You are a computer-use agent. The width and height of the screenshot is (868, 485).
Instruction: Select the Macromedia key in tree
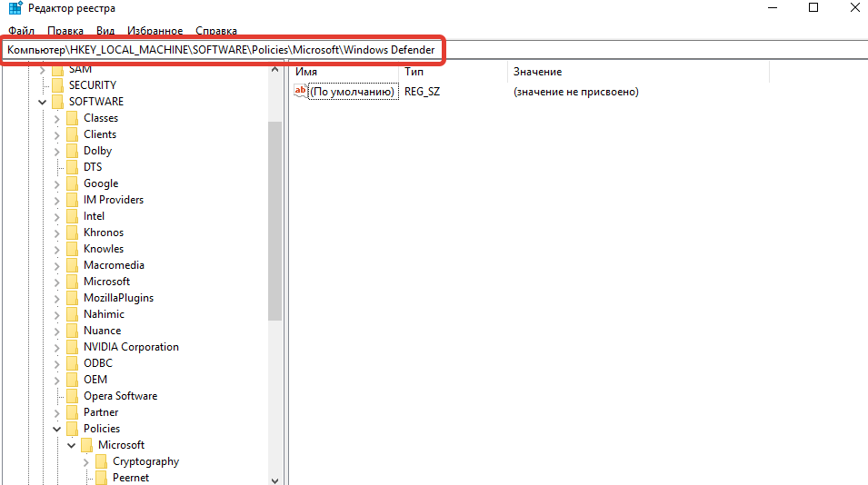click(114, 265)
